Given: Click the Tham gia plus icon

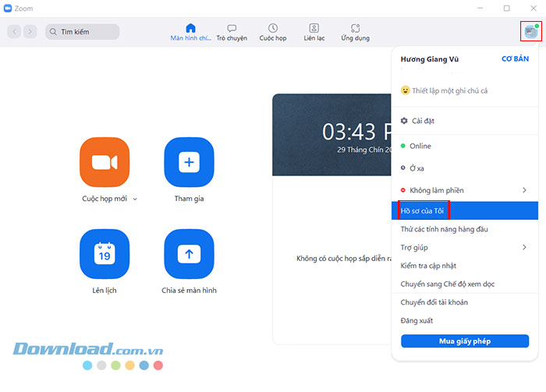Looking at the screenshot, I should 189,162.
